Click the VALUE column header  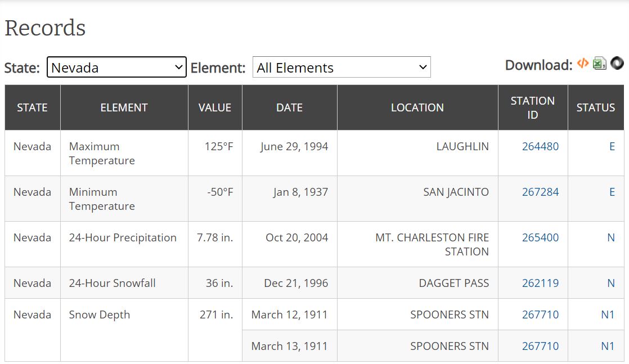215,107
